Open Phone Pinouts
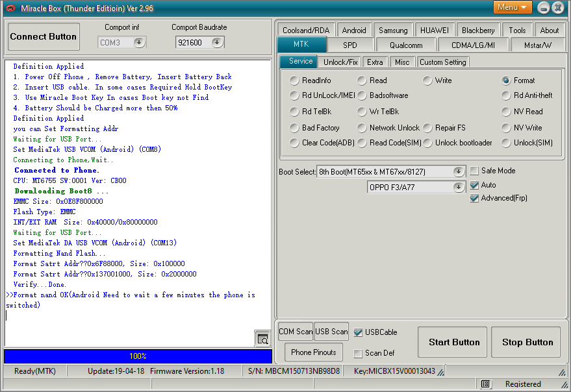The height and width of the screenshot is (392, 571). (314, 352)
